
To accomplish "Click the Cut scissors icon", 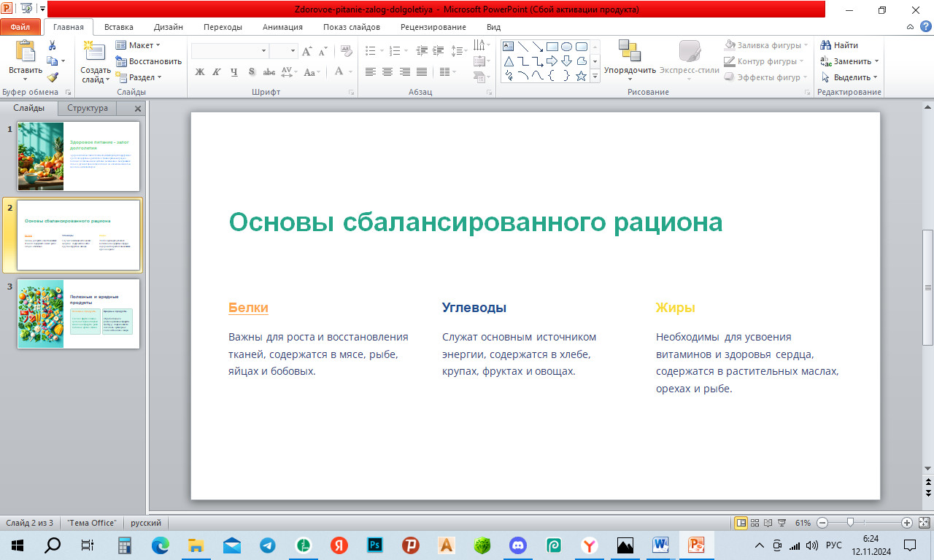I will (53, 45).
